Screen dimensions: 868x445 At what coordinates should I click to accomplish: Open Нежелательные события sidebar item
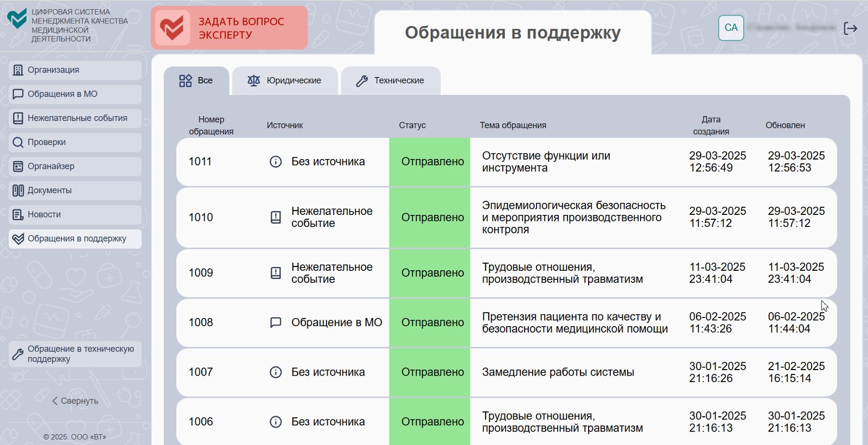[75, 118]
